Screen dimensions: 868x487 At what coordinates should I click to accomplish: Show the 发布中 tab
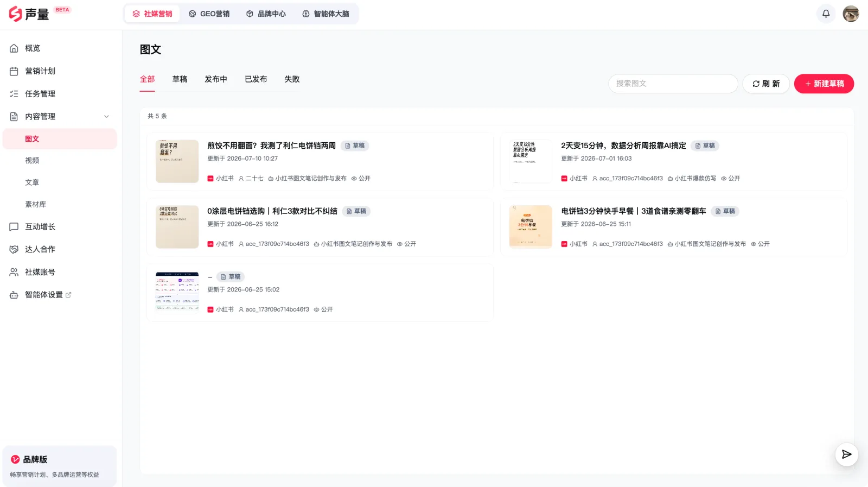(216, 79)
